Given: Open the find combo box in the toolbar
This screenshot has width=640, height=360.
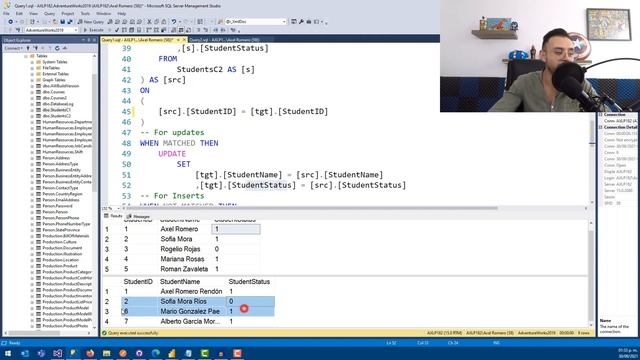Looking at the screenshot, I should click(x=256, y=22).
